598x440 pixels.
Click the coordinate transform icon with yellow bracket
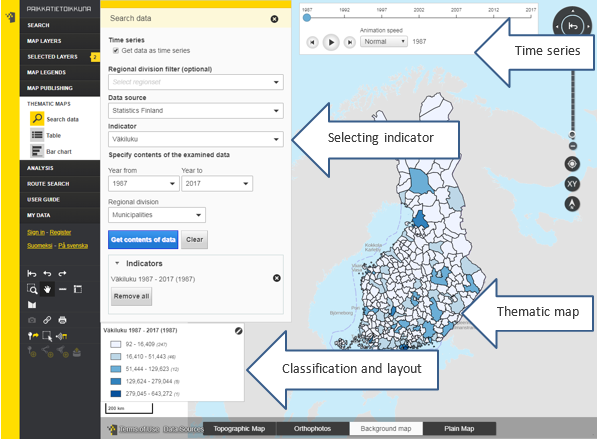62,336
